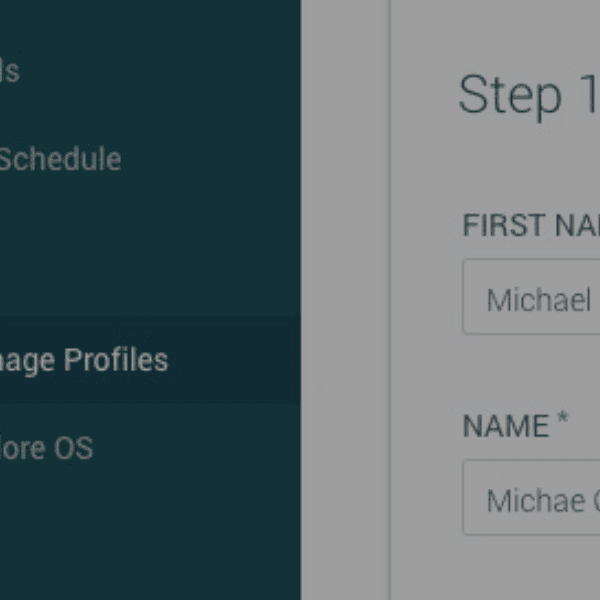
Task: Click the FIRST NAME field label
Action: (530, 226)
